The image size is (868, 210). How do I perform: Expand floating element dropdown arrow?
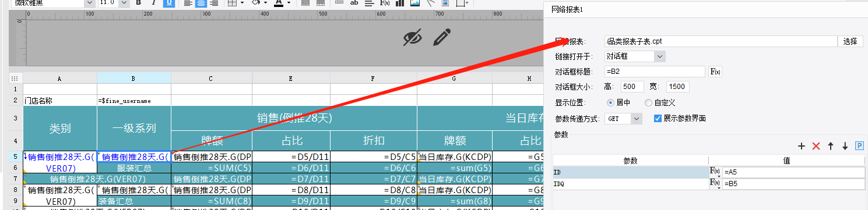tap(467, 3)
